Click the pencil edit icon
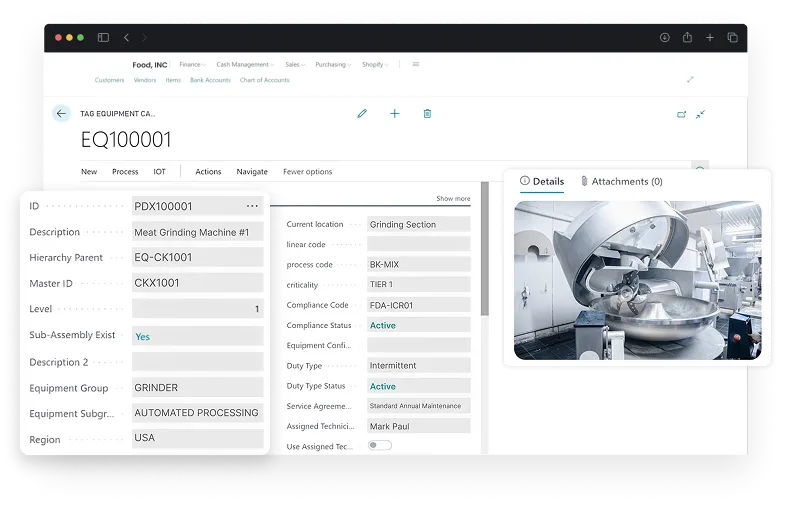792x508 pixels. click(x=362, y=114)
